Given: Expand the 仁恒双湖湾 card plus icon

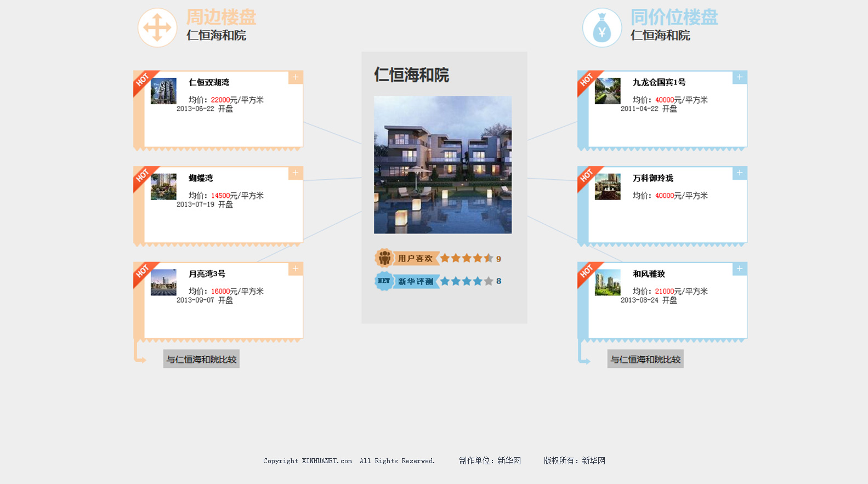Looking at the screenshot, I should click(296, 77).
